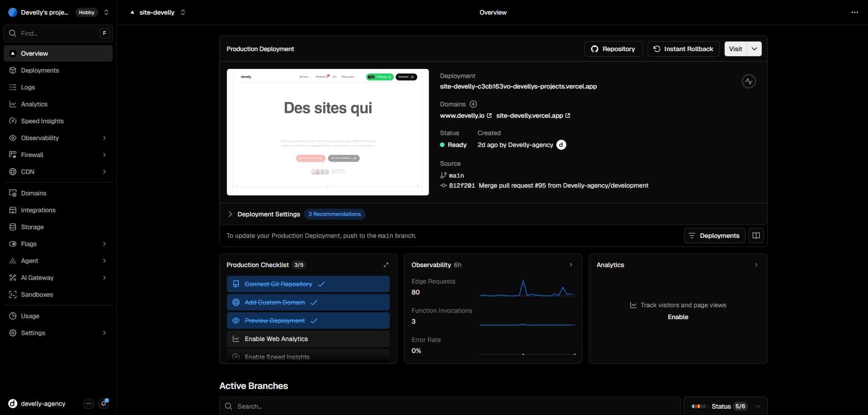Expand the Observability submenu chevron
The width and height of the screenshot is (868, 415).
coord(105,138)
